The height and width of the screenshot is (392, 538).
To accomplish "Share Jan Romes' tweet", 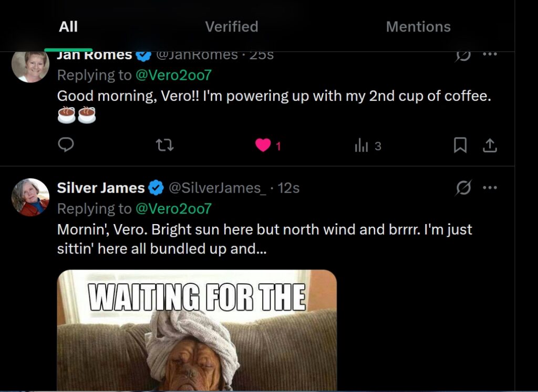I will [490, 145].
